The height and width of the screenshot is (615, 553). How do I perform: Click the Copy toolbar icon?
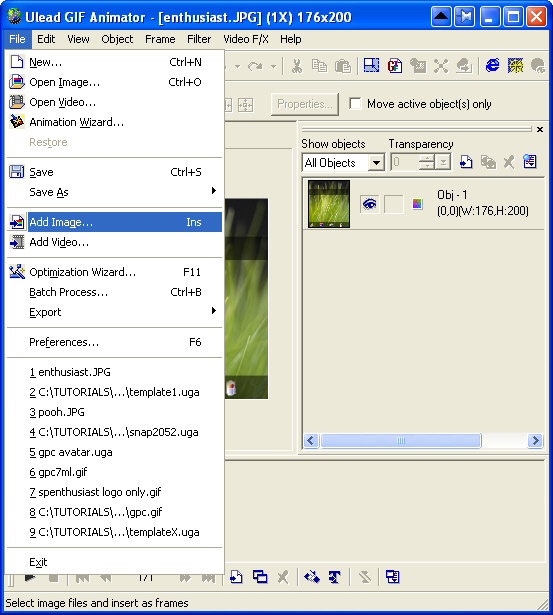pos(319,66)
